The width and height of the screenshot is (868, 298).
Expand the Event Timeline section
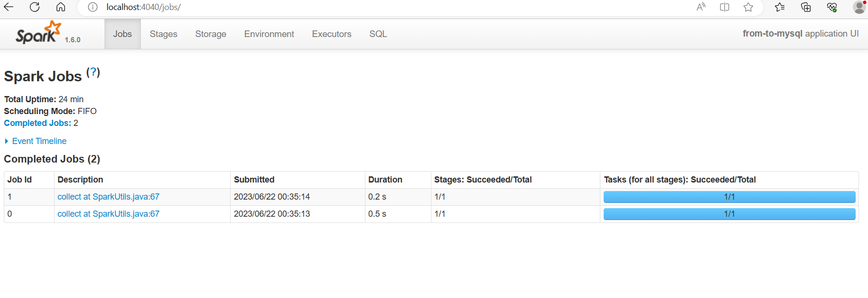pyautogui.click(x=36, y=141)
